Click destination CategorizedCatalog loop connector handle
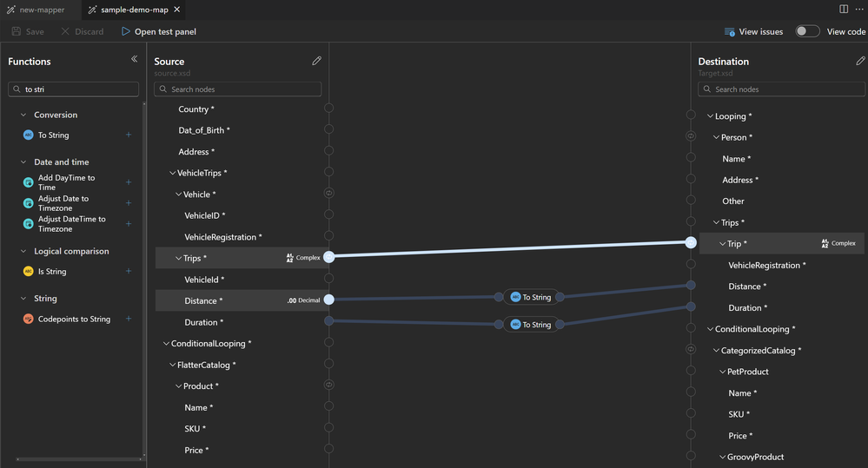Image resolution: width=868 pixels, height=468 pixels. point(691,349)
